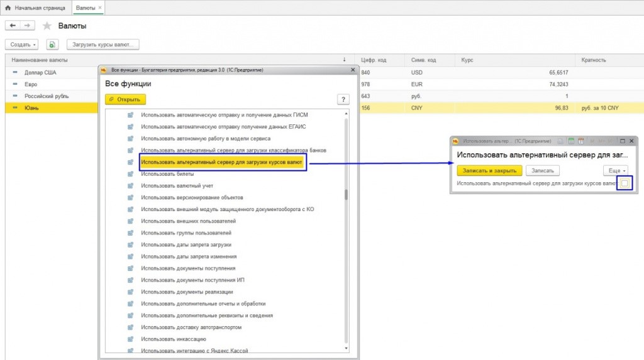Close the Валюты tab
Viewport: 644px width, 360px height.
[100, 8]
